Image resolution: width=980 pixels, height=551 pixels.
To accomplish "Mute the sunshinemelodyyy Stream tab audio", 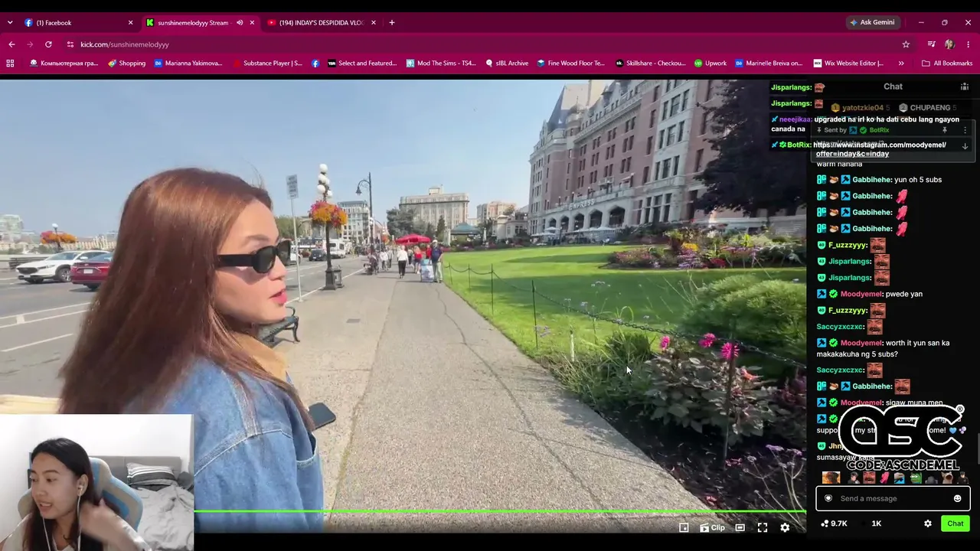I will point(240,22).
